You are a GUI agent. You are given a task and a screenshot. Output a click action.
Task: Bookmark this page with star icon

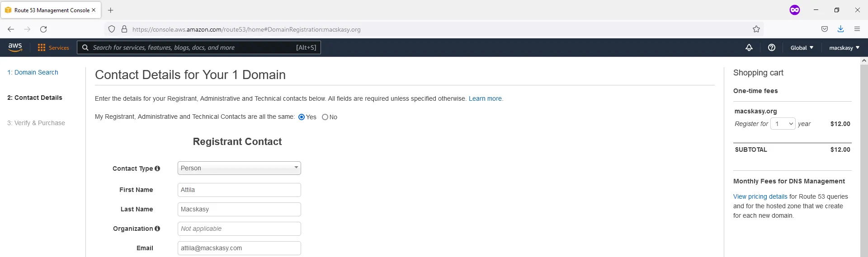pyautogui.click(x=756, y=29)
